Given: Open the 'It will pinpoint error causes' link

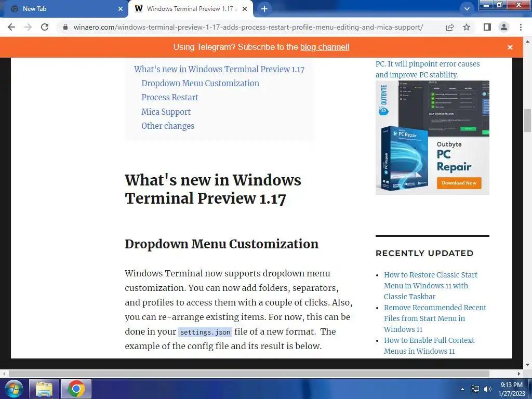Looking at the screenshot, I should (x=428, y=69).
